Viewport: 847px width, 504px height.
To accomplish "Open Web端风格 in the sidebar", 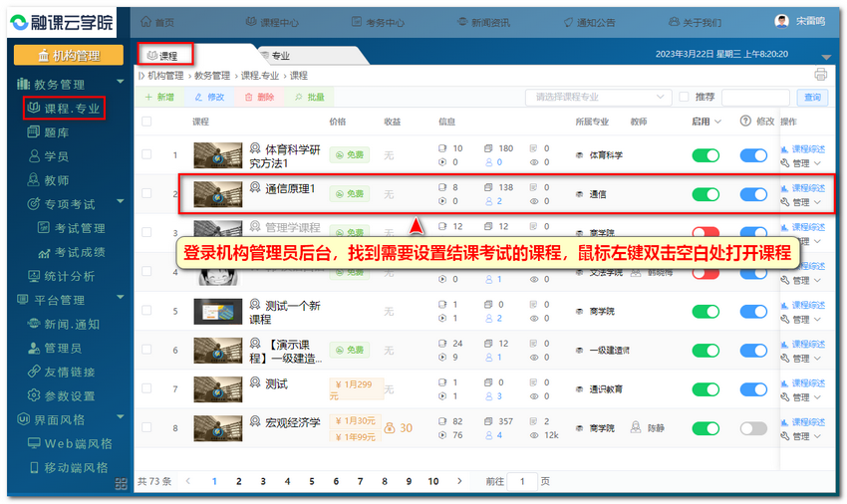I will coord(70,443).
